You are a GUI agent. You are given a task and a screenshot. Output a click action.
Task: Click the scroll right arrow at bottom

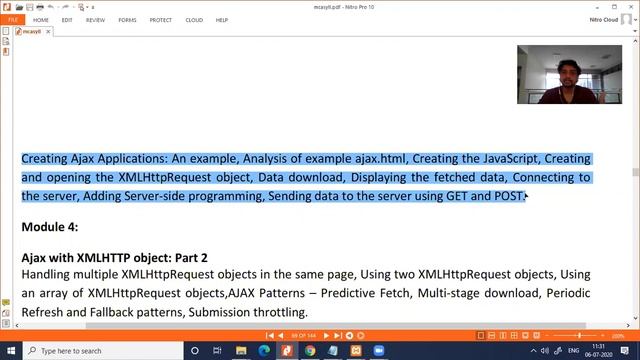click(x=629, y=326)
